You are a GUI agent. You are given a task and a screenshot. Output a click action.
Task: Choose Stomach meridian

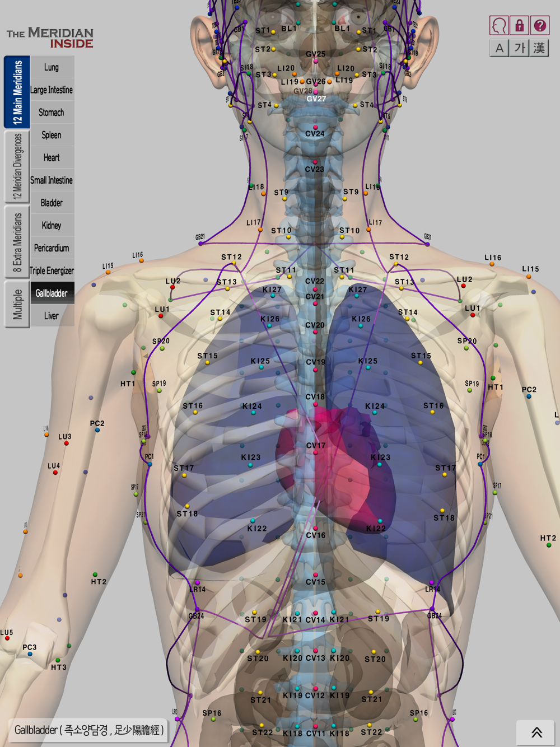click(52, 113)
